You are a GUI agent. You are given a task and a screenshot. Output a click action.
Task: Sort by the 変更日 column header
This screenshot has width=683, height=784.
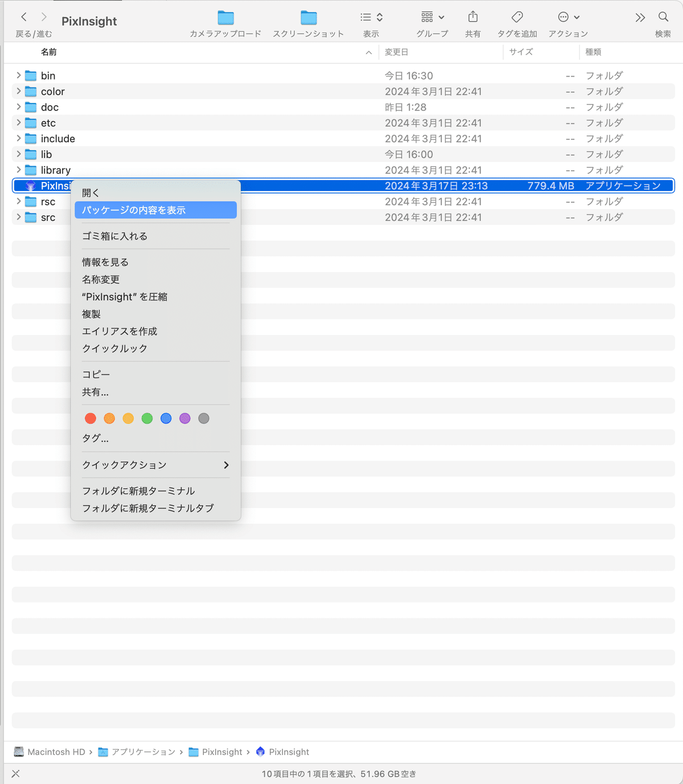(397, 52)
